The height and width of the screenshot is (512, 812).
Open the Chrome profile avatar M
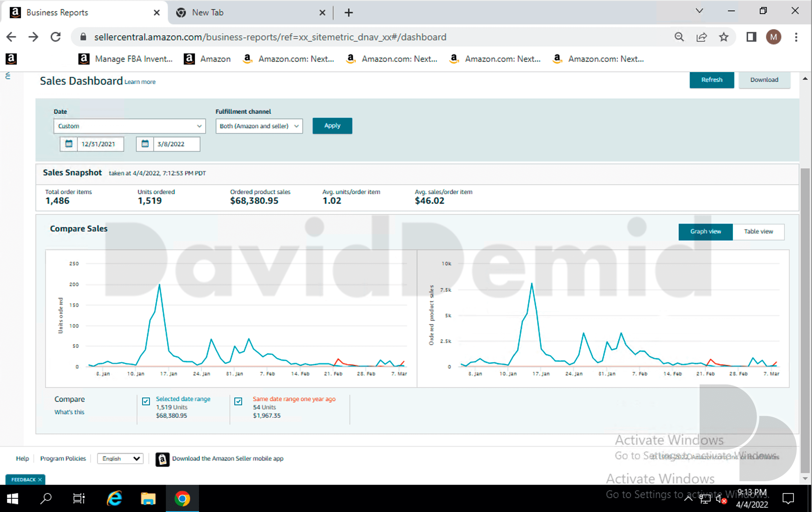point(774,37)
